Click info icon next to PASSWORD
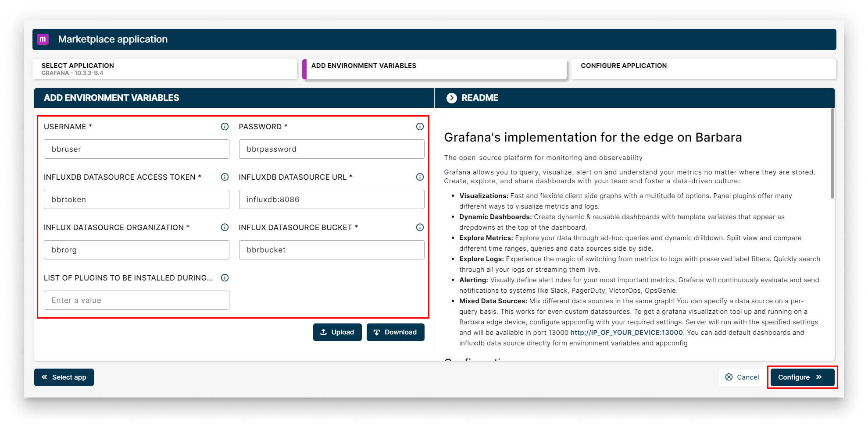This screenshot has height=426, width=868. pos(420,127)
